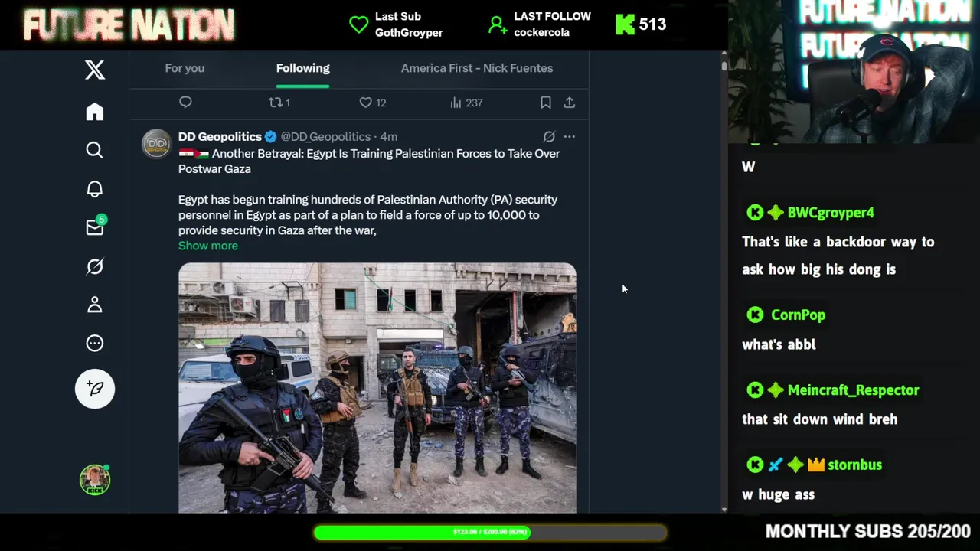Open Explore search icon in sidebar
This screenshot has width=980, height=551.
click(x=95, y=150)
